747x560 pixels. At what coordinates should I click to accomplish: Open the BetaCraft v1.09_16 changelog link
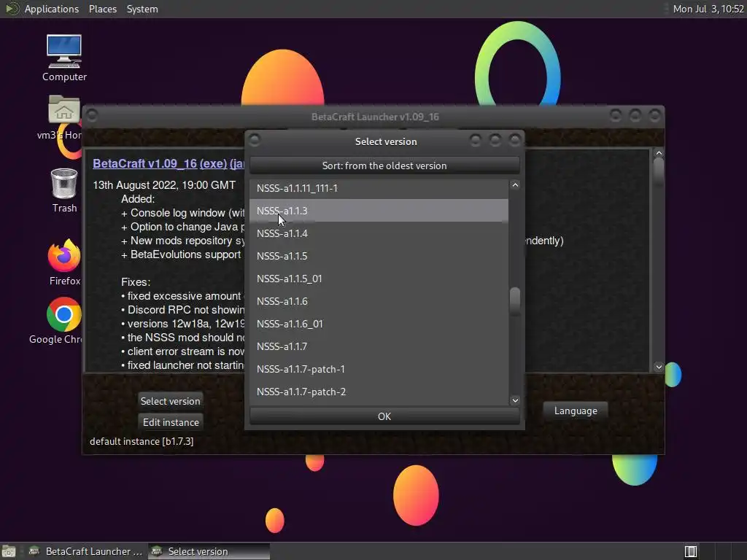(x=145, y=163)
